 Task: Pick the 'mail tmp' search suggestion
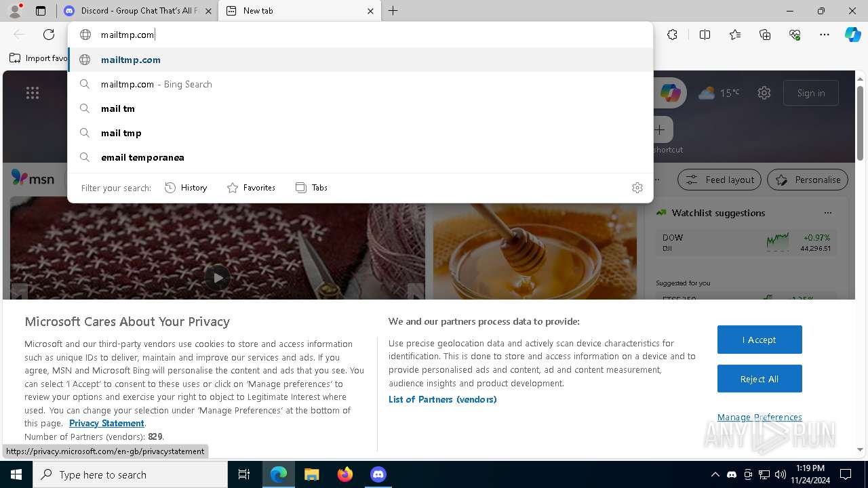click(360, 133)
